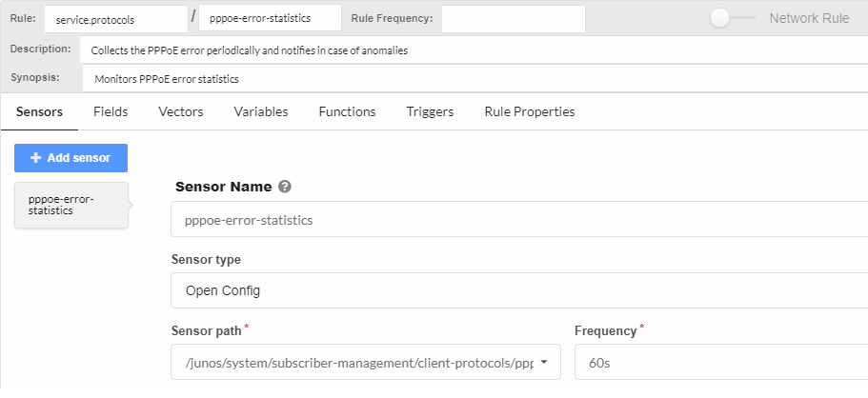
Task: Click the Synopsis text field
Action: point(474,78)
